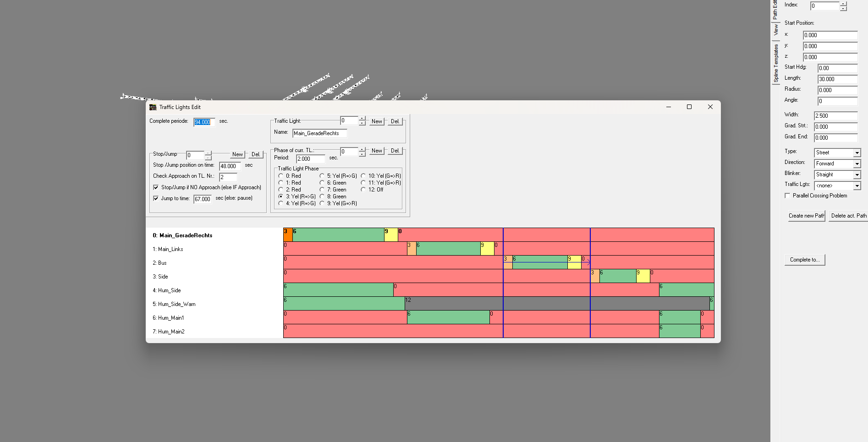
Task: Enable the Parallel Crossing Problem checkbox
Action: point(787,196)
